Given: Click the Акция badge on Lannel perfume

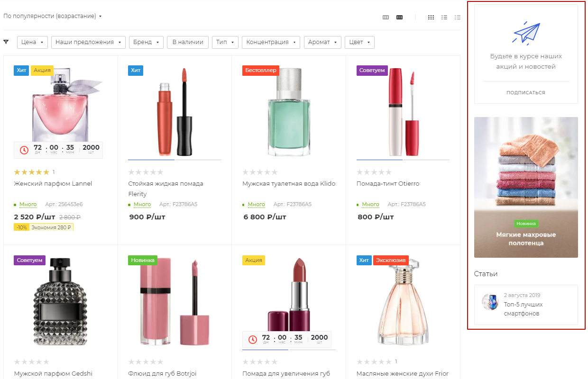Looking at the screenshot, I should (x=42, y=71).
